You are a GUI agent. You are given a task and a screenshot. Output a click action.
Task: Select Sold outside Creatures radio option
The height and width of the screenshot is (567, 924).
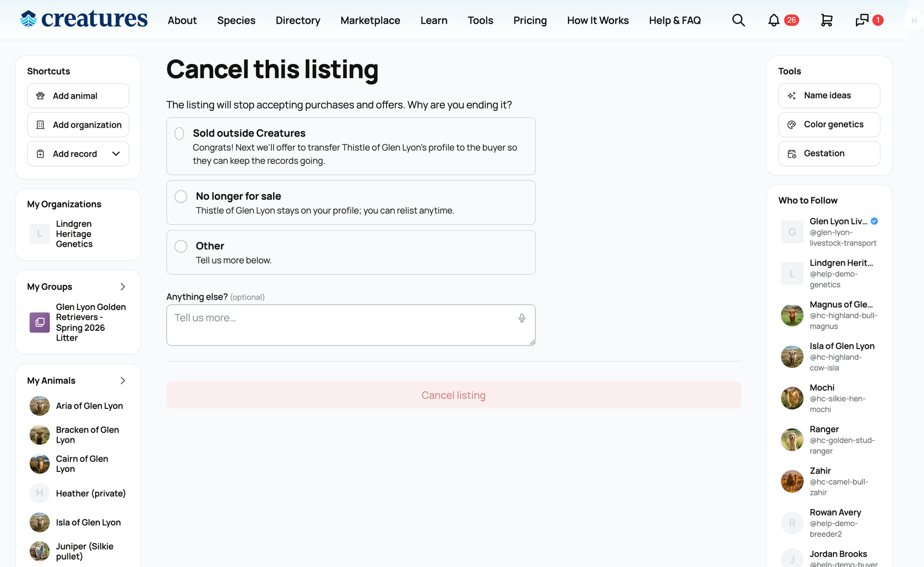tap(180, 134)
